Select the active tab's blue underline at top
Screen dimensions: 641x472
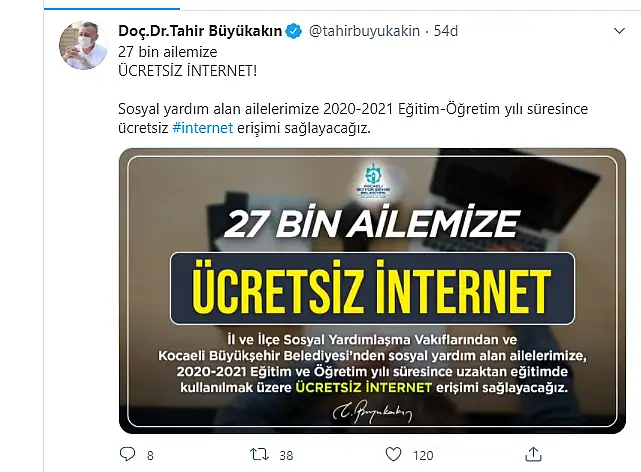(x=112, y=8)
